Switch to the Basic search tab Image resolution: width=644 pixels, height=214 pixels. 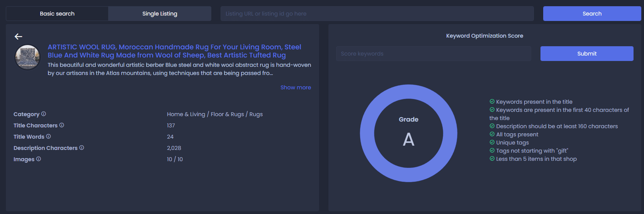pyautogui.click(x=57, y=14)
